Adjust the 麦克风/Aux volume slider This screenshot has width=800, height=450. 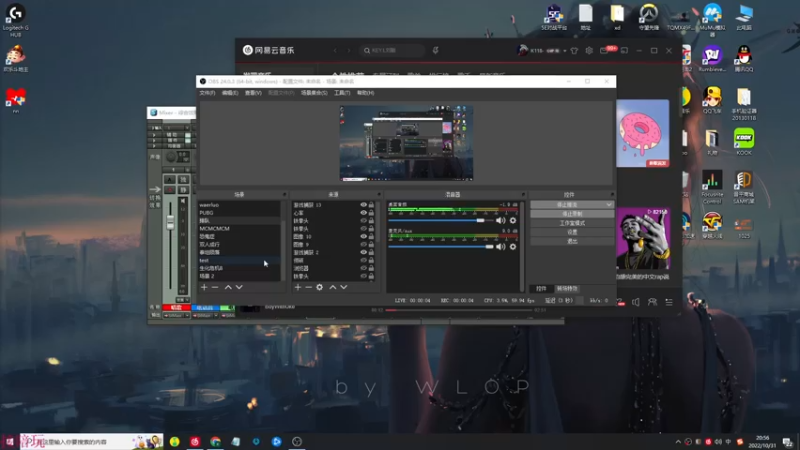440,247
